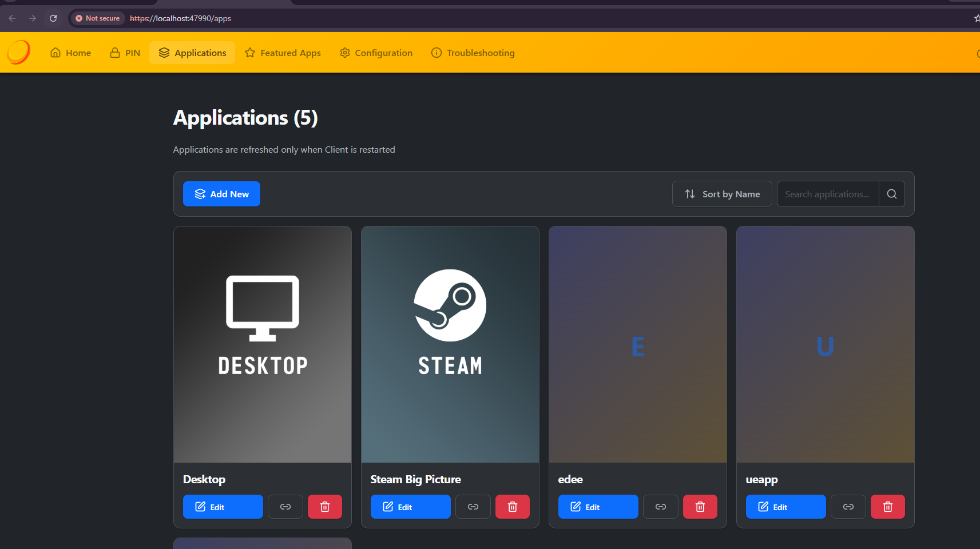
Task: Click the 'edee' title text
Action: coord(570,479)
